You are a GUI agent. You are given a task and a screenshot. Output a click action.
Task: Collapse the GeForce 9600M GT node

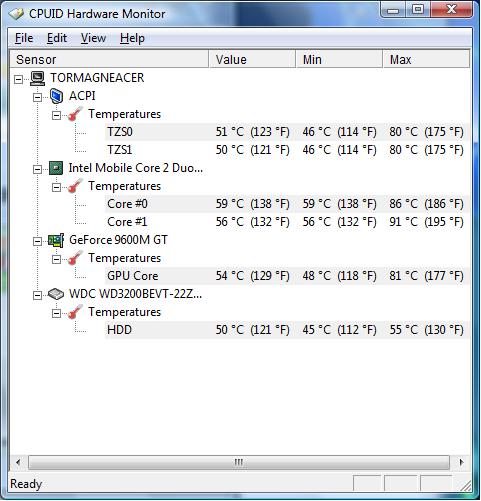tap(37, 241)
